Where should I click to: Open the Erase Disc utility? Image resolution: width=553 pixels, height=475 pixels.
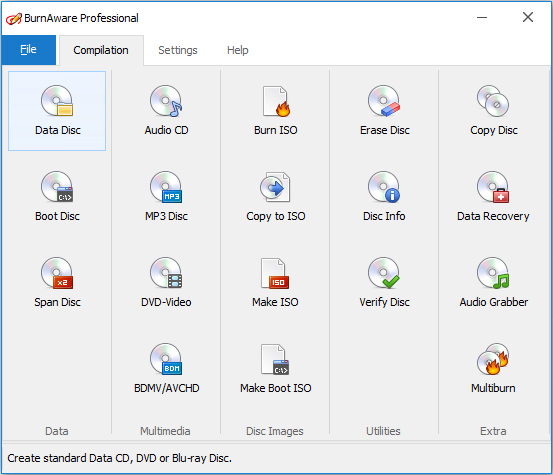[384, 111]
